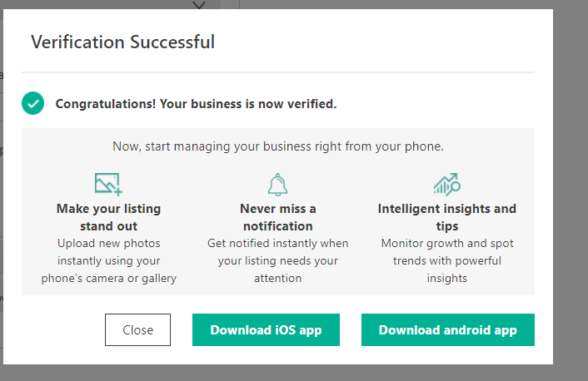
Task: Click the photo upload picture icon
Action: pyautogui.click(x=108, y=184)
